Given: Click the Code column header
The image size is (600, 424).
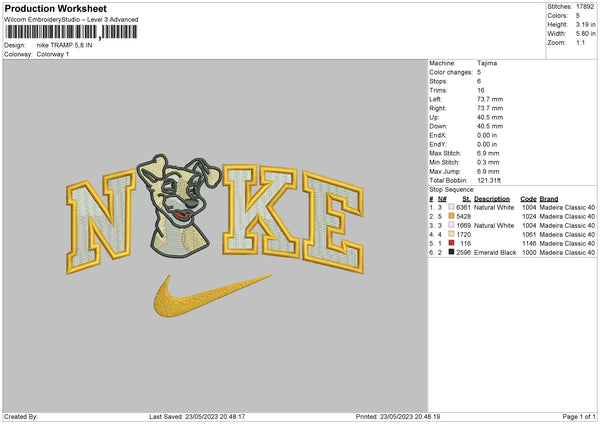Looking at the screenshot, I should pos(528,199).
